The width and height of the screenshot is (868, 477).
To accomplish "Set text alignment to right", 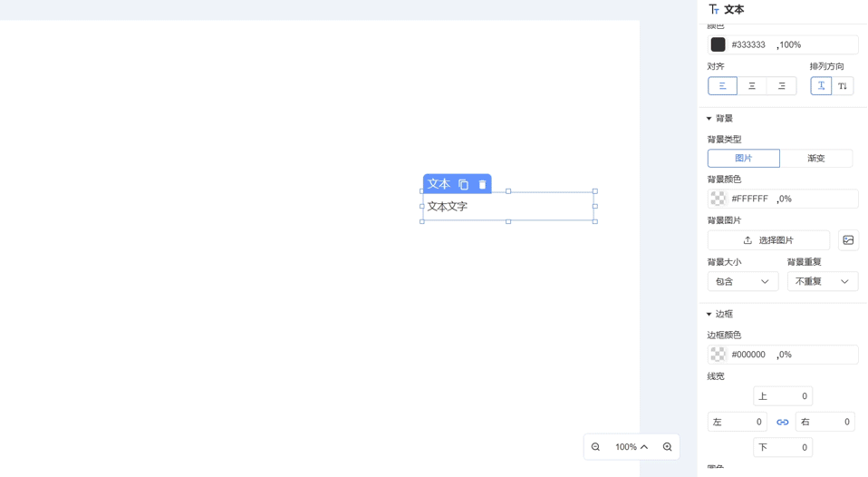I will (x=781, y=86).
